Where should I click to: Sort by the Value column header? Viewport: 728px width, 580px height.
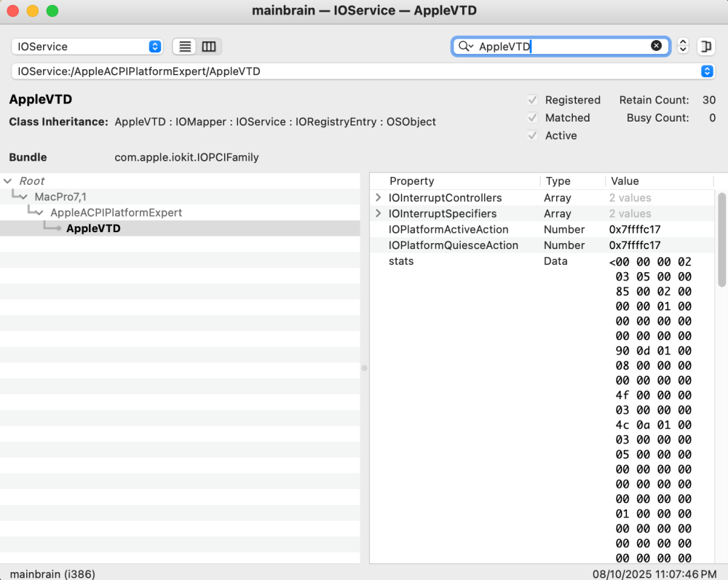(x=660, y=181)
